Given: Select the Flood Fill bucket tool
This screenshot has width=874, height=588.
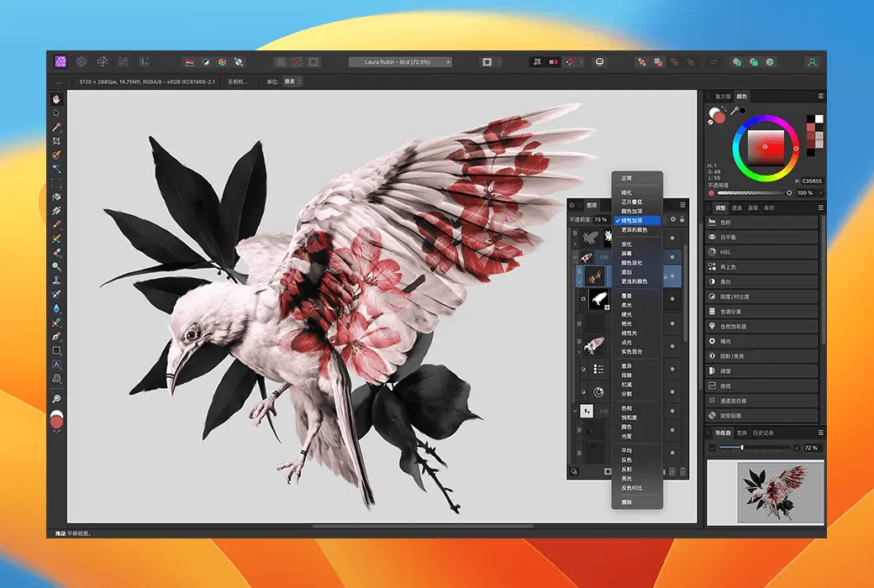Looking at the screenshot, I should 56,197.
